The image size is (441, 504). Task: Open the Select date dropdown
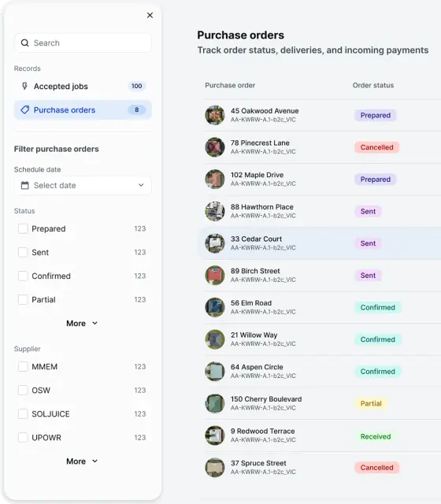tap(83, 185)
